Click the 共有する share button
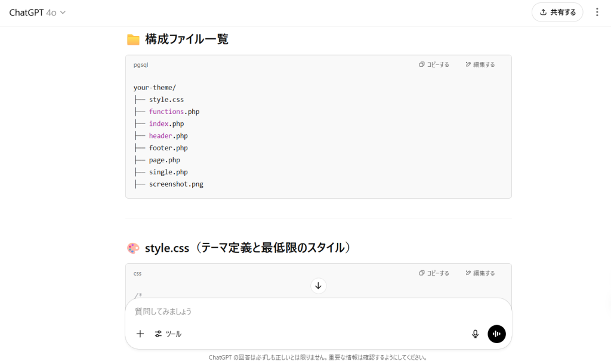 pyautogui.click(x=557, y=12)
